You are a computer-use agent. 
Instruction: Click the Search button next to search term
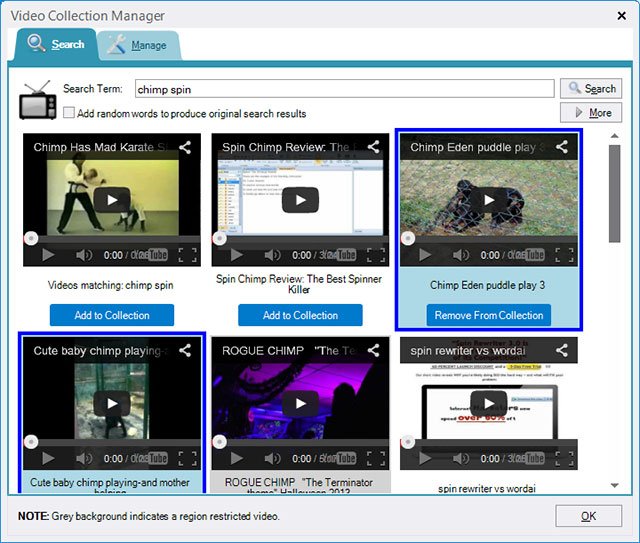click(590, 88)
